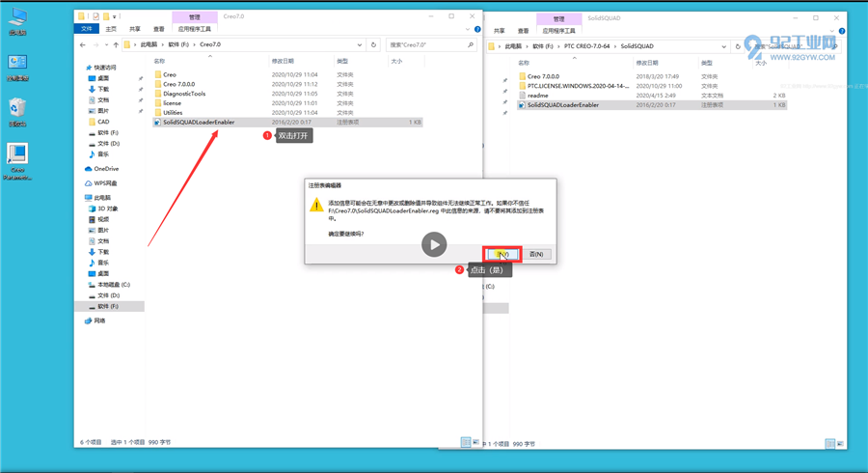The height and width of the screenshot is (473, 868).
Task: Click 视频 in the navigation pane
Action: point(103,219)
